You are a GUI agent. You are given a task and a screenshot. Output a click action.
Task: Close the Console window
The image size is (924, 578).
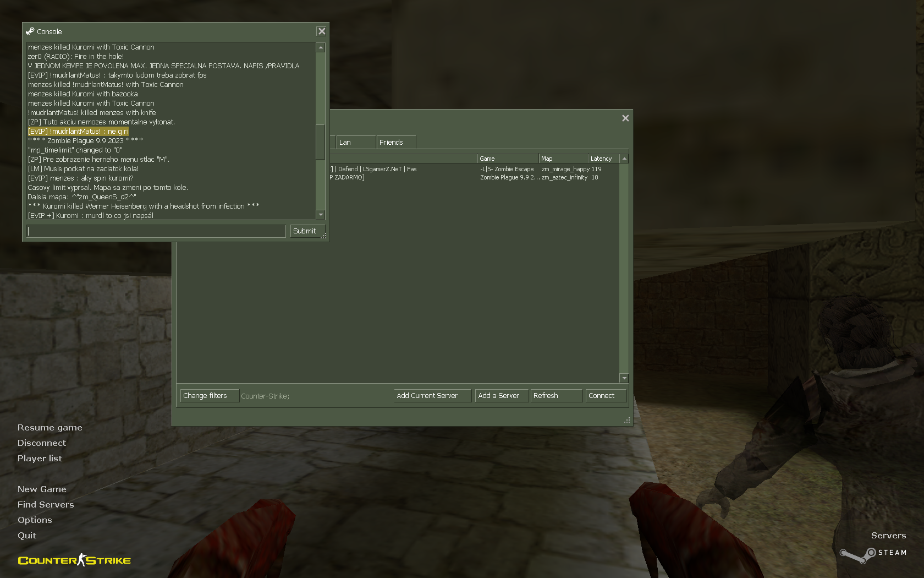tap(322, 31)
